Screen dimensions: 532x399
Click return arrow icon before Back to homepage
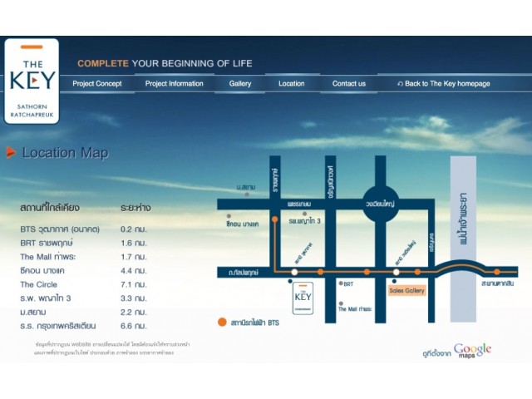(x=400, y=84)
